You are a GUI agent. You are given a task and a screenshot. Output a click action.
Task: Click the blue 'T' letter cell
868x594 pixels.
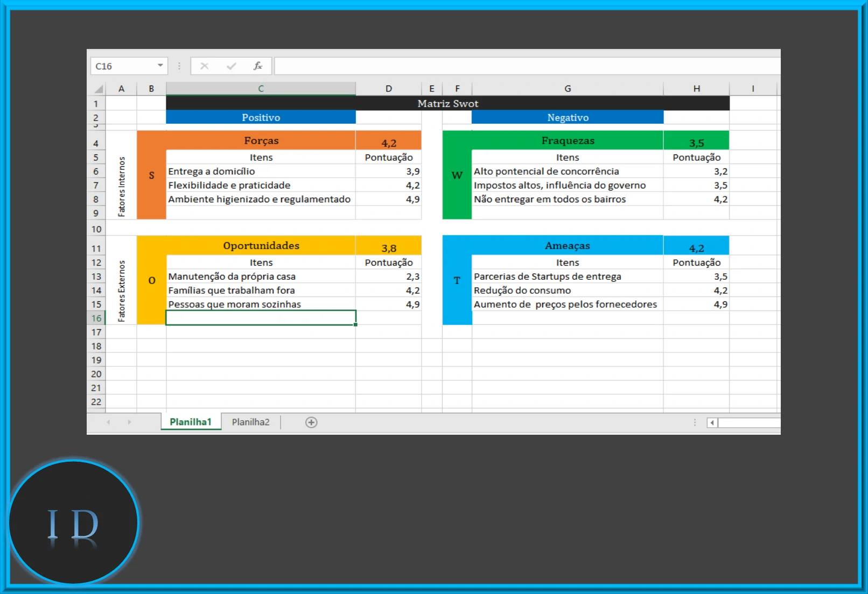[x=457, y=280]
